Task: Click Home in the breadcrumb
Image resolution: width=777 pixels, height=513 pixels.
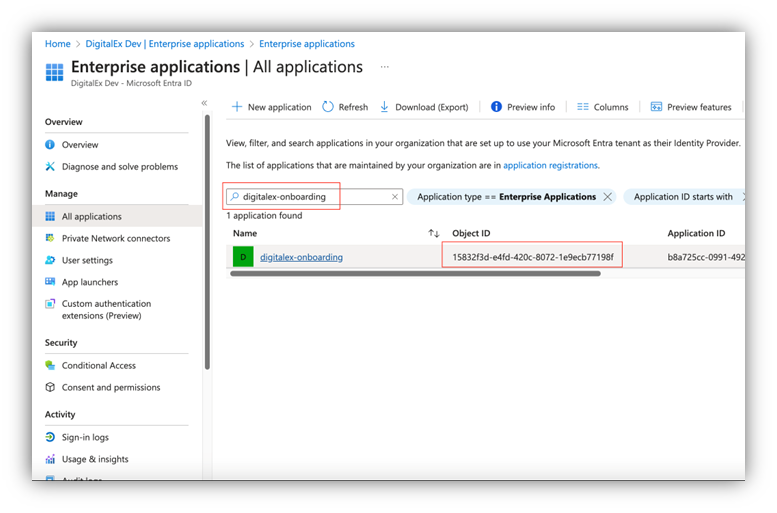Action: pyautogui.click(x=57, y=44)
